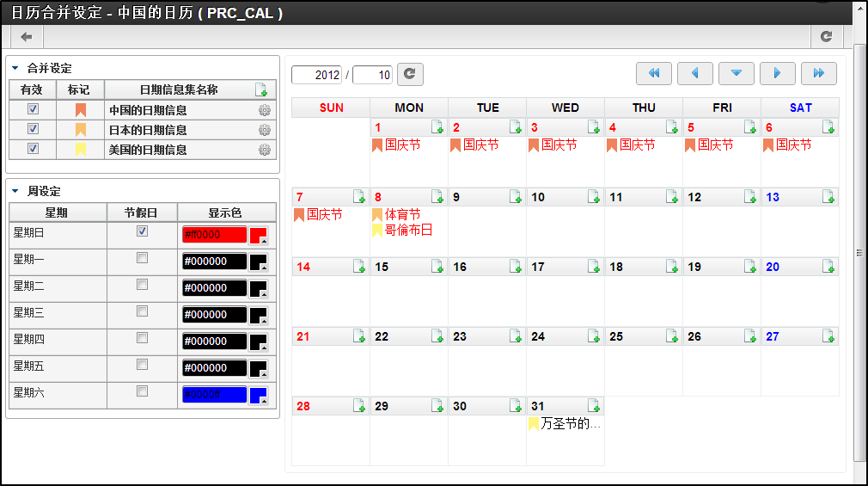Add new date info set icon
This screenshot has width=868, height=486.
261,89
